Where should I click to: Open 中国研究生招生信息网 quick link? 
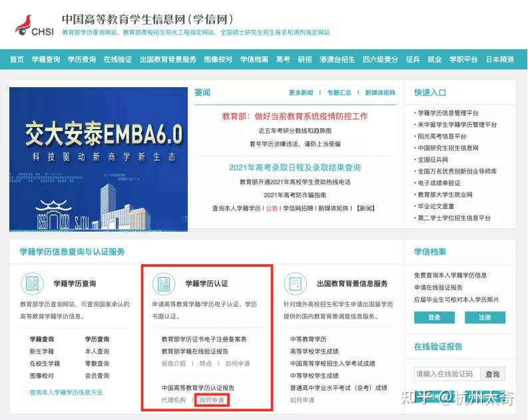click(448, 148)
